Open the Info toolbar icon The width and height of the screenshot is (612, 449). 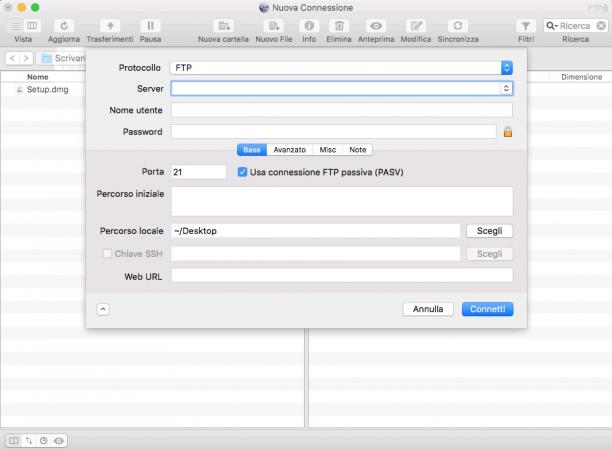pos(309,26)
